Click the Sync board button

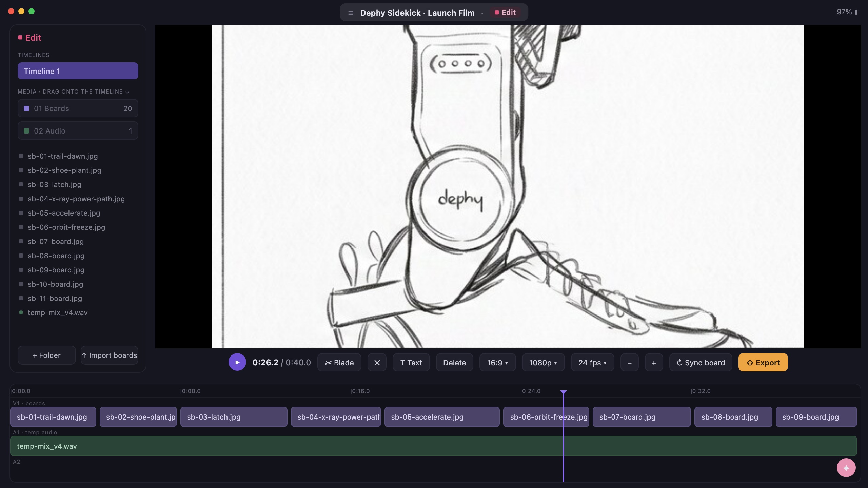click(701, 363)
